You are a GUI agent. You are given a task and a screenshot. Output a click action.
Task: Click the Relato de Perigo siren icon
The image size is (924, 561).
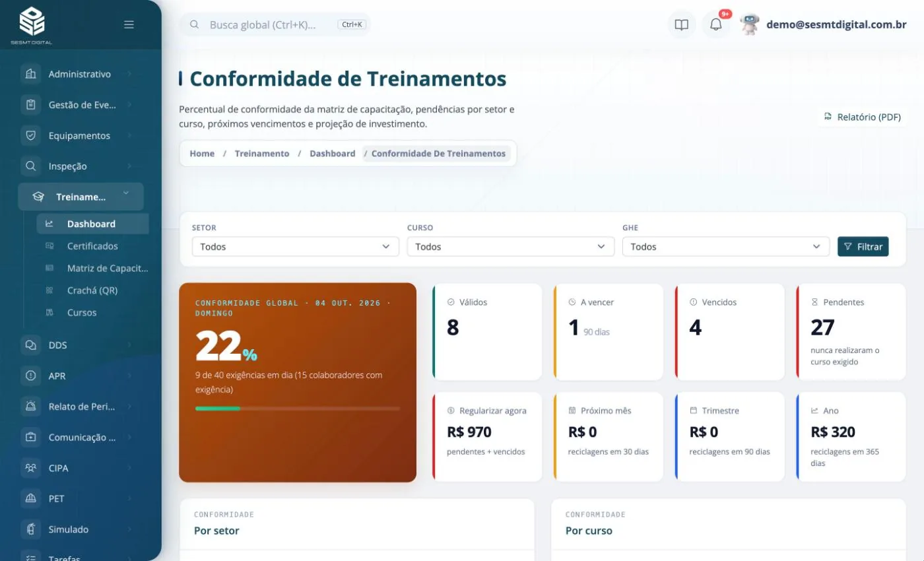coord(30,407)
